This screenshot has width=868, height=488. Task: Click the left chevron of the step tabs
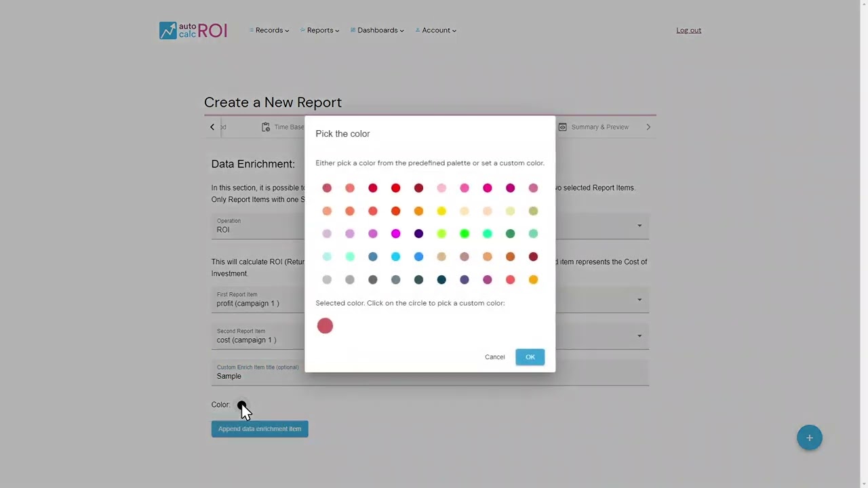[212, 127]
